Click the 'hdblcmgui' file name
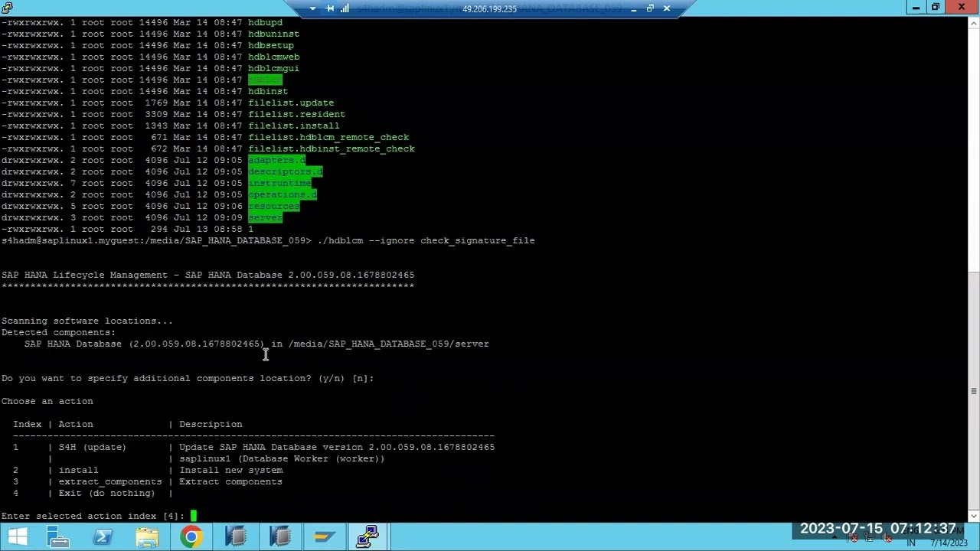980x551 pixels. pos(273,68)
